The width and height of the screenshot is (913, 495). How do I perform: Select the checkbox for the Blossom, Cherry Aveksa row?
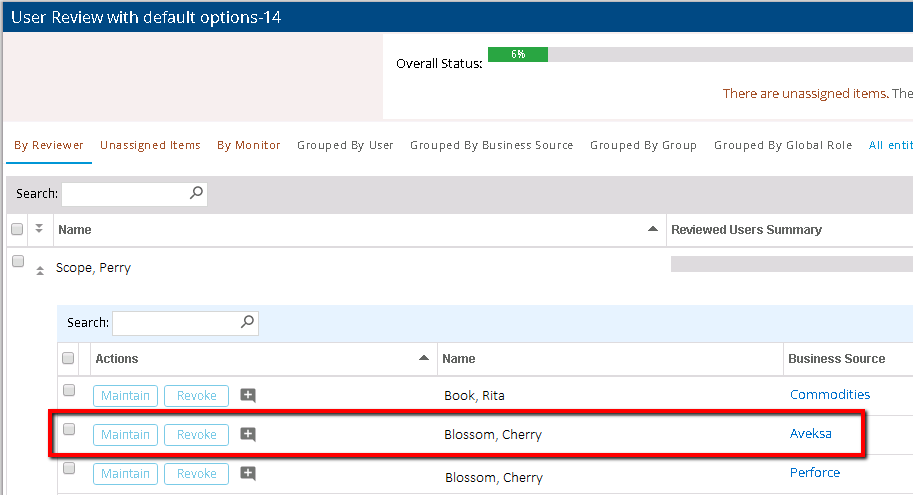69,429
